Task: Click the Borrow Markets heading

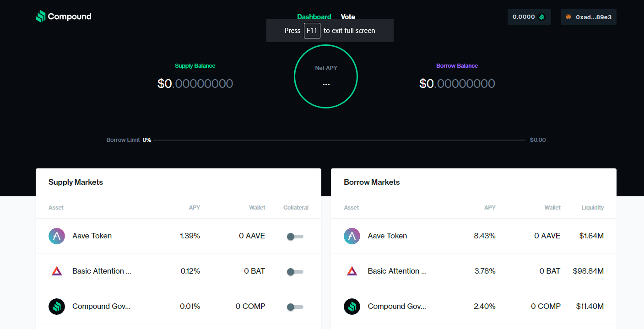Action: (372, 182)
